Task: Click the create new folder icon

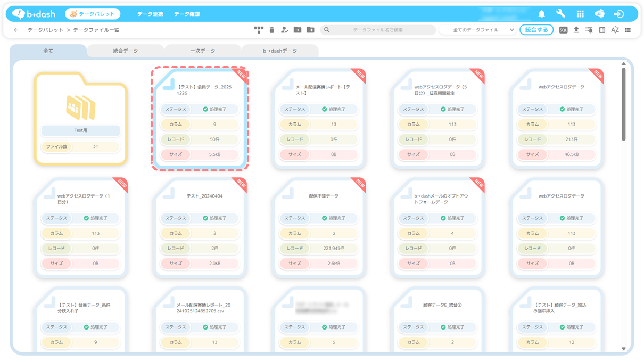Action: (310, 30)
